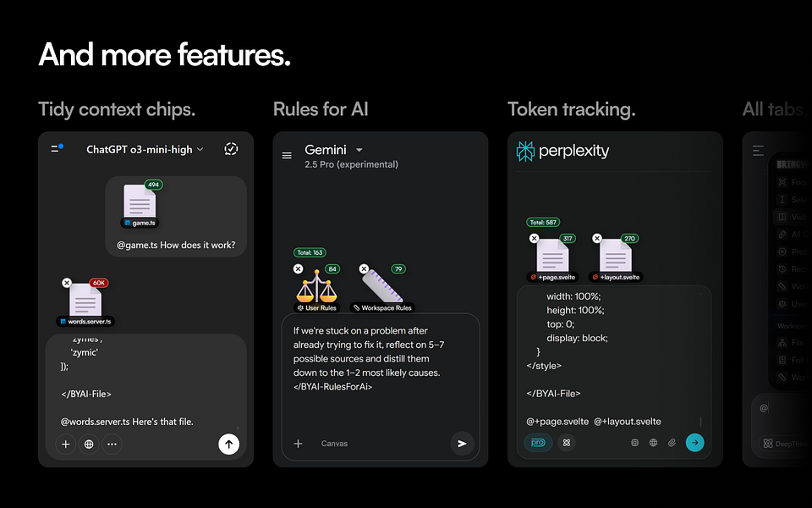The width and height of the screenshot is (812, 508).
Task: Click the ChatGPT plus attach button
Action: click(x=66, y=444)
